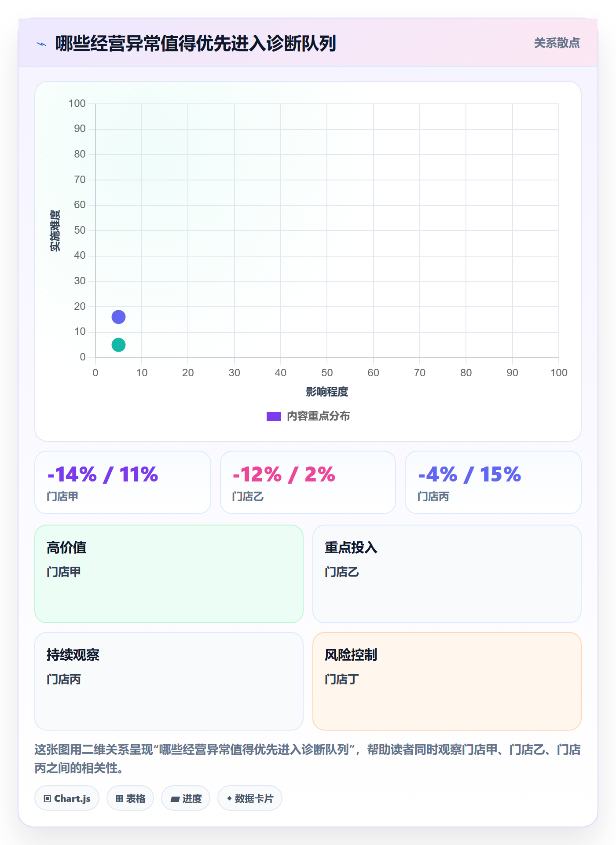Click the 影响程度 x-axis title
The image size is (616, 845).
coord(327,392)
